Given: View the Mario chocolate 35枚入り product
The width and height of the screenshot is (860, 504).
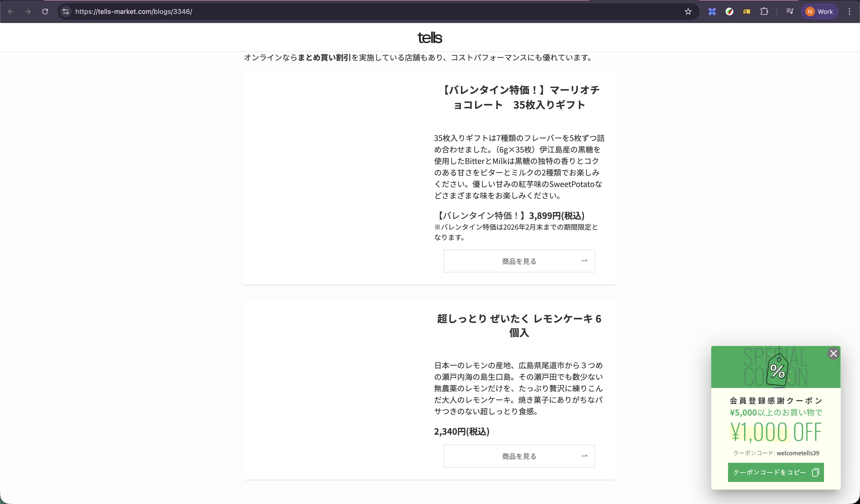Looking at the screenshot, I should click(x=519, y=261).
